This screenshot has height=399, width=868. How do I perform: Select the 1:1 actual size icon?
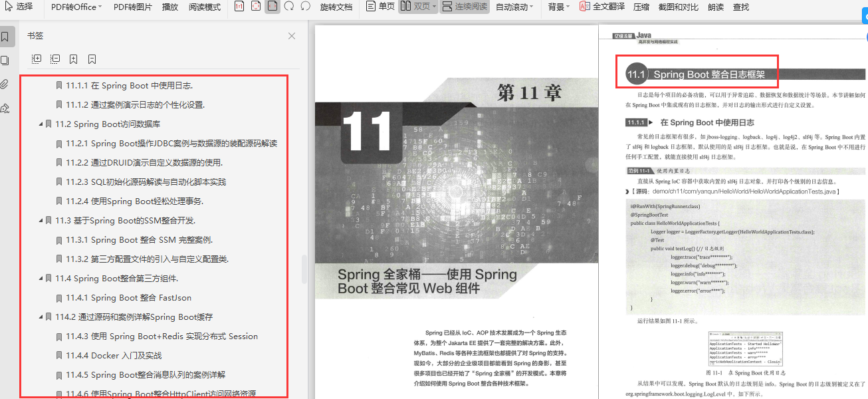click(x=239, y=7)
